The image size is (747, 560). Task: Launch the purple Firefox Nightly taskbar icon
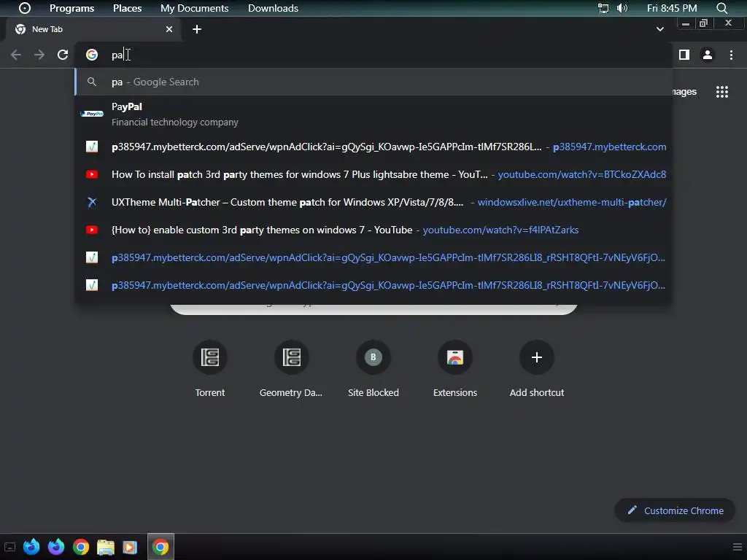pos(56,547)
